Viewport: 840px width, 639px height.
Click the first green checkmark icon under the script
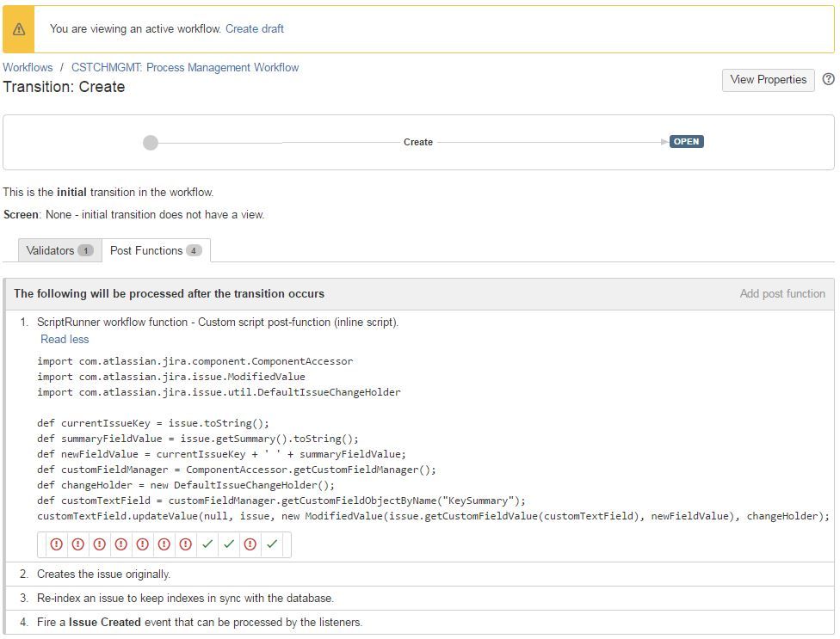tap(207, 544)
